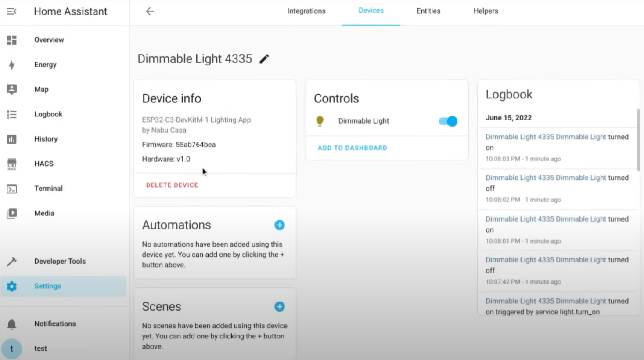Click the HACS sidebar icon

point(12,164)
